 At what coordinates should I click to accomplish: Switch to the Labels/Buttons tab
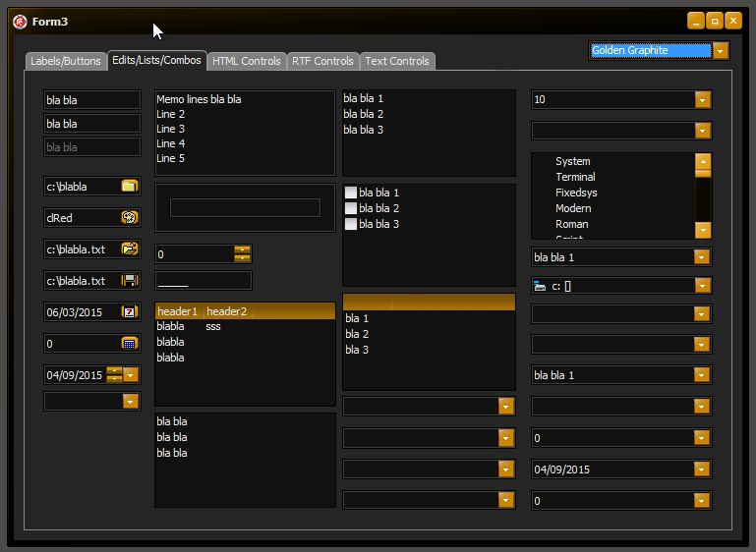[x=65, y=61]
